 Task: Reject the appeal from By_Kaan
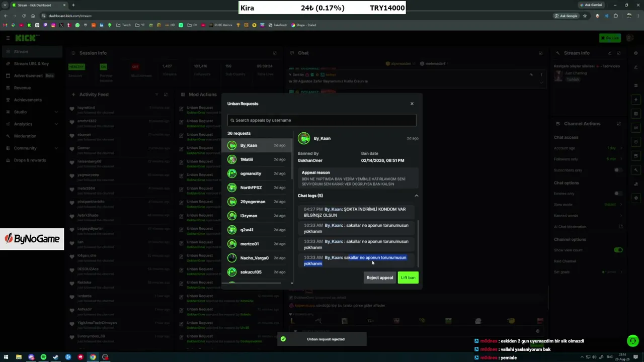pyautogui.click(x=380, y=278)
